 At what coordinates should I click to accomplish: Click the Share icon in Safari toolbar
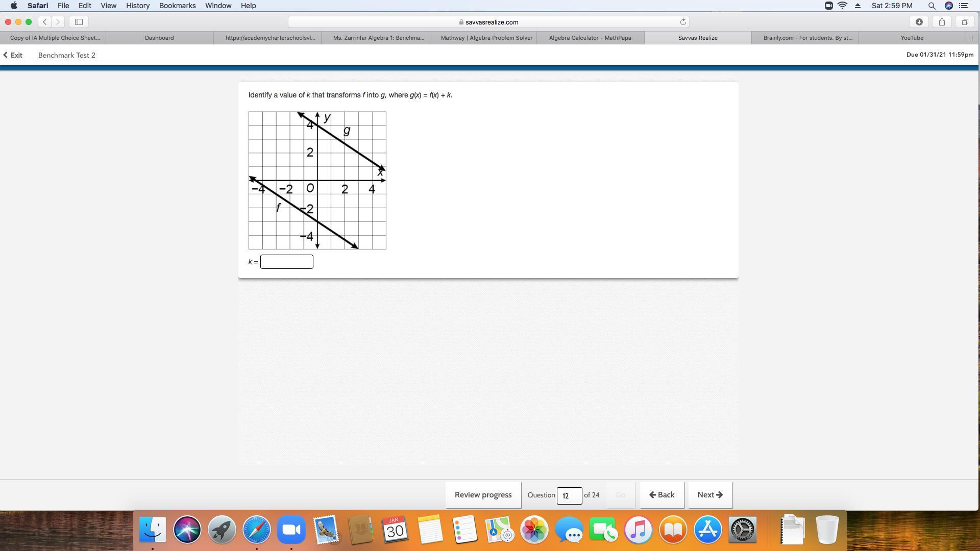pos(942,22)
